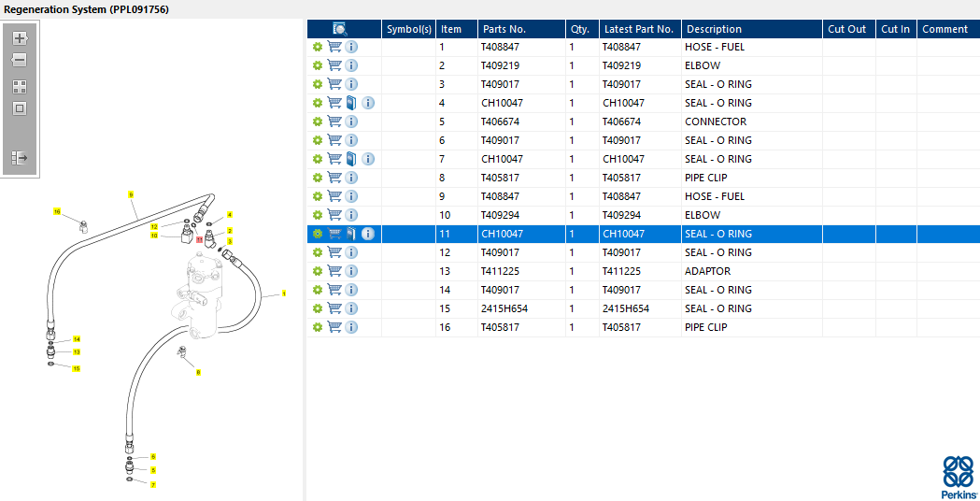Viewport: 980px width, 501px height.
Task: Open book icon for selected item 11
Action: pos(351,234)
